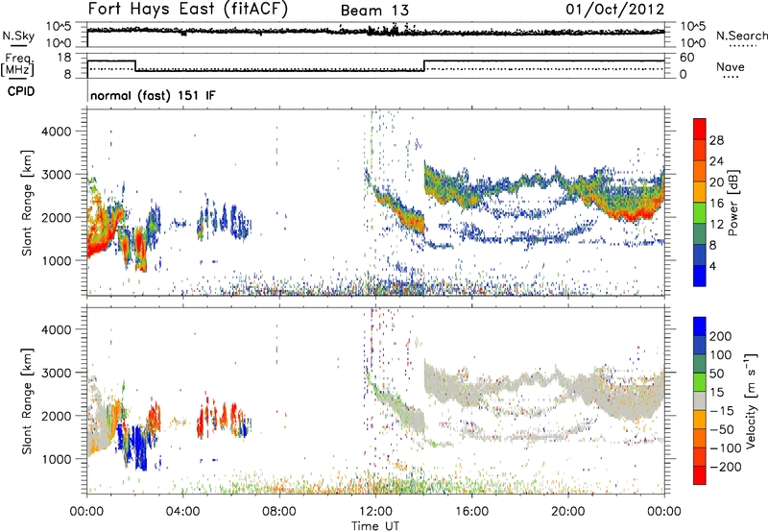Select the 'Freq. [MHz]' axis label

17,64
